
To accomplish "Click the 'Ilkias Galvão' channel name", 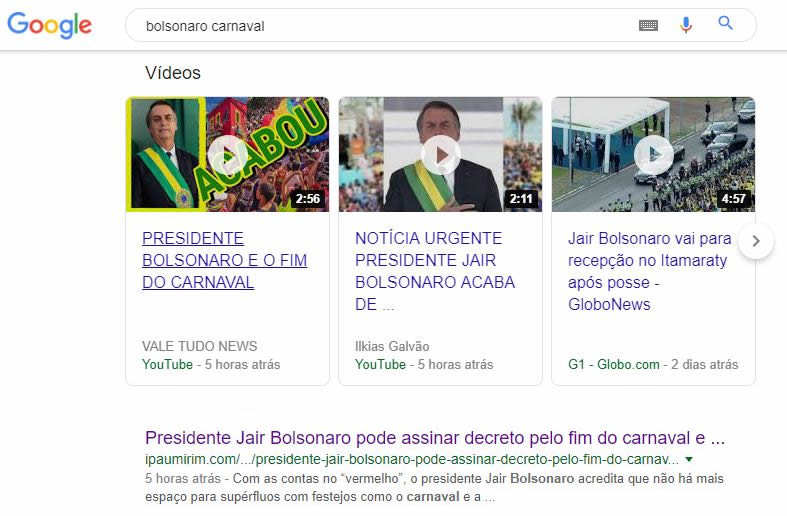I will click(x=392, y=346).
